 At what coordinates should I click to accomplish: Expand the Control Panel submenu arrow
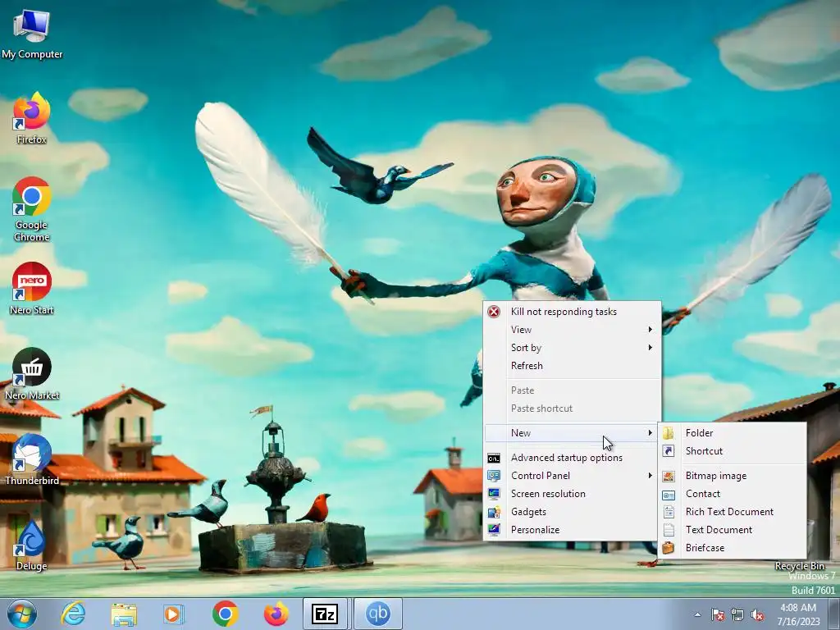651,476
